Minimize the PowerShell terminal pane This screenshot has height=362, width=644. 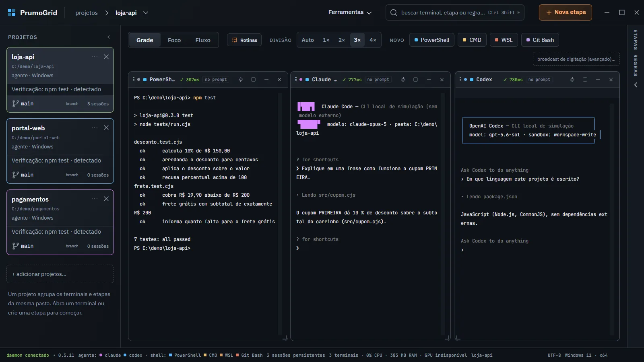266,80
